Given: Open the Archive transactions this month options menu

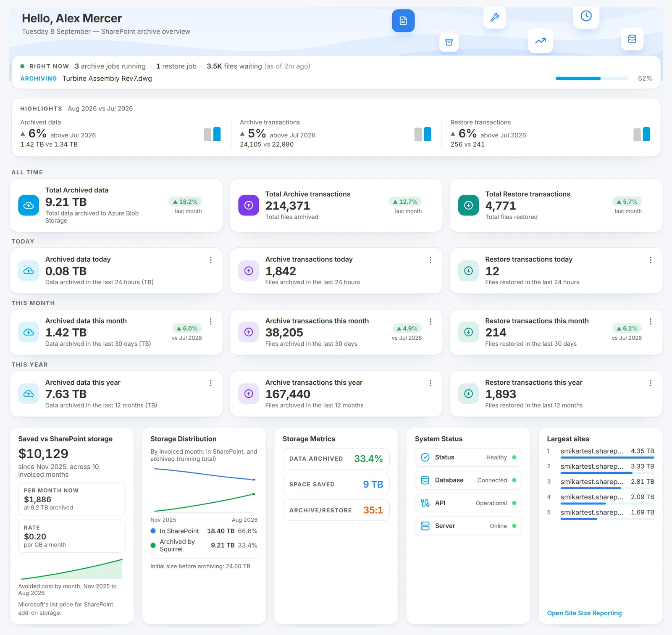Looking at the screenshot, I should (x=430, y=321).
